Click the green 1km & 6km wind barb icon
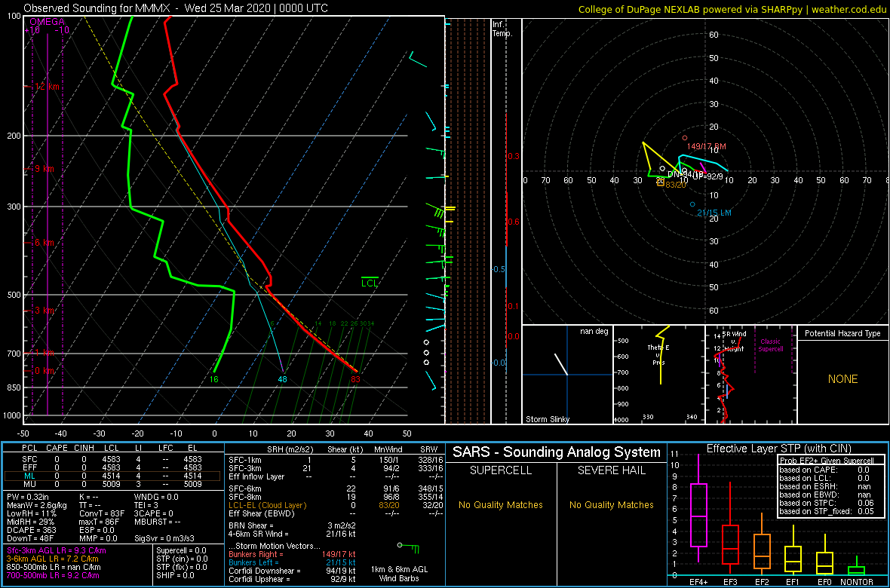Image resolution: width=890 pixels, height=588 pixels. coord(409,548)
